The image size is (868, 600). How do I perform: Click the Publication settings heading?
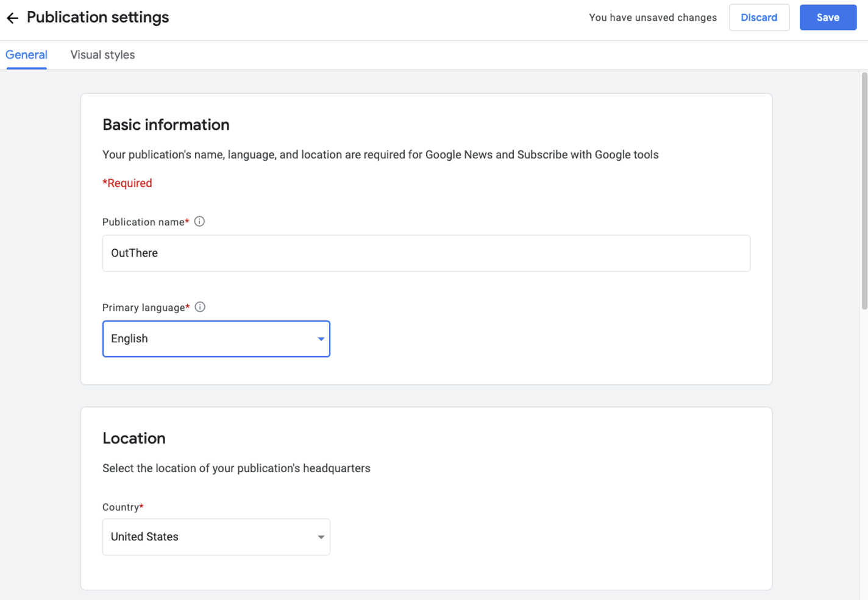(98, 17)
